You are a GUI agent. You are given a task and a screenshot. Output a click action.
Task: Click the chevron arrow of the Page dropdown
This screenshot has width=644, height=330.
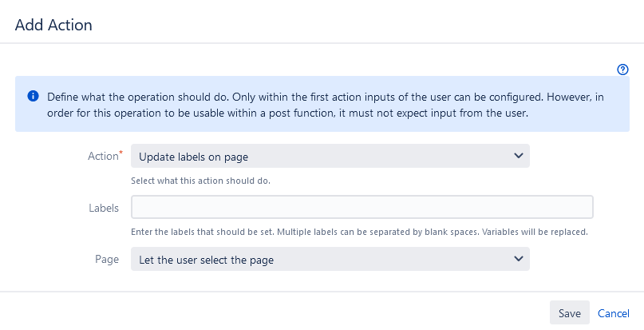519,259
